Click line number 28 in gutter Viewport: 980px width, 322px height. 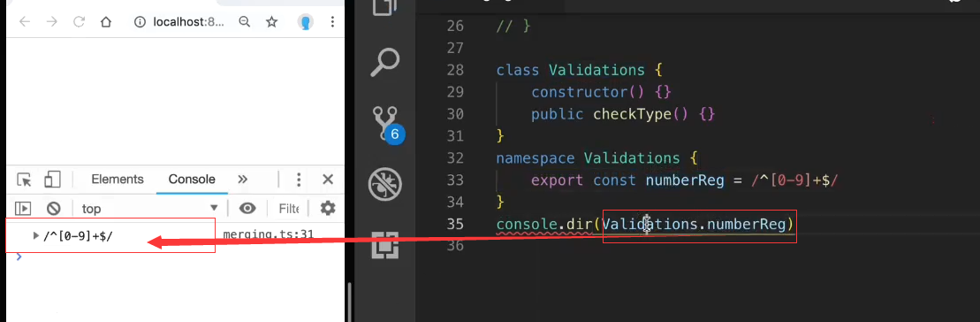coord(456,69)
